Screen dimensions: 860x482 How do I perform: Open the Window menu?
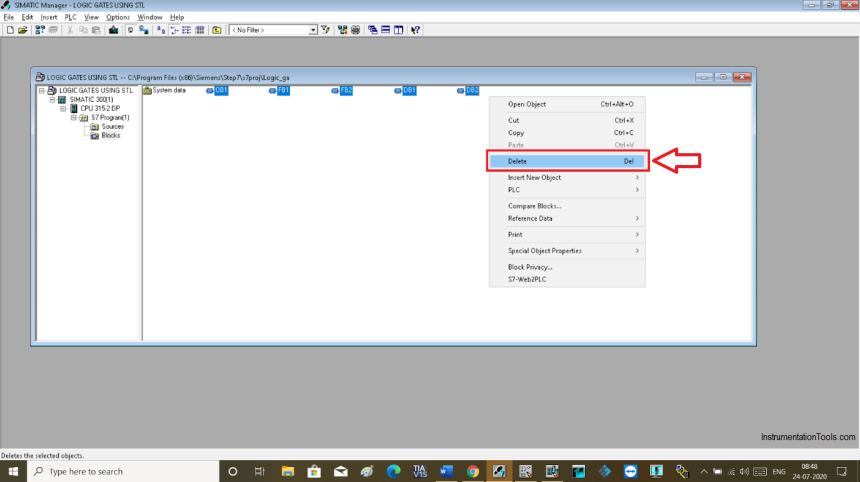[x=150, y=17]
